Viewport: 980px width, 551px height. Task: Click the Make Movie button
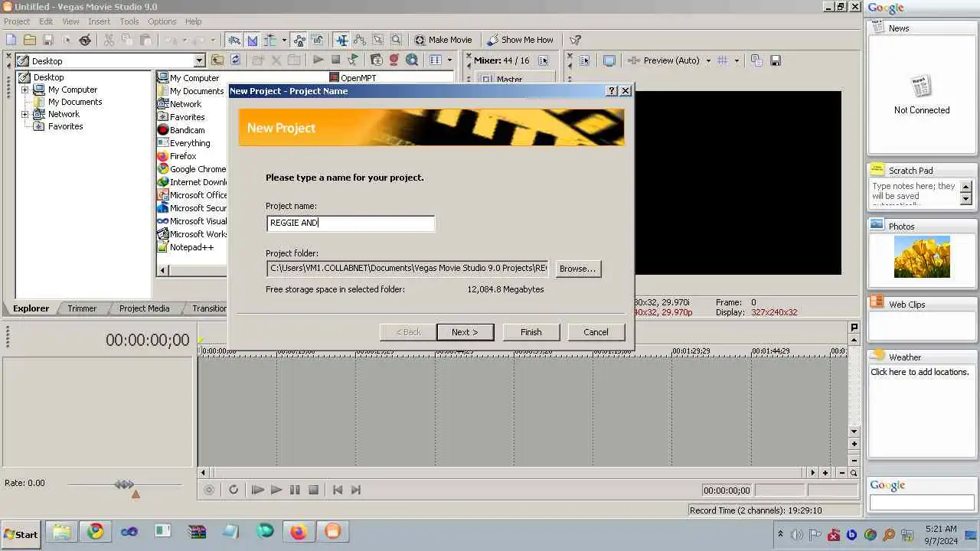pyautogui.click(x=443, y=40)
